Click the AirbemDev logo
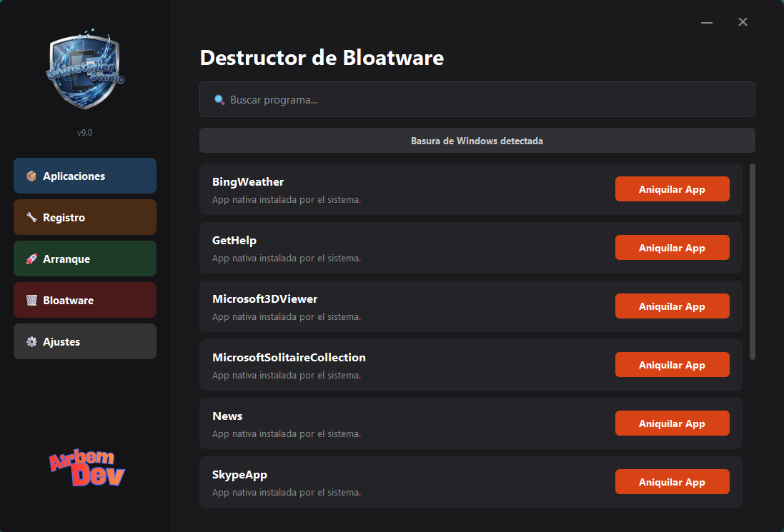784x532 pixels. tap(87, 468)
